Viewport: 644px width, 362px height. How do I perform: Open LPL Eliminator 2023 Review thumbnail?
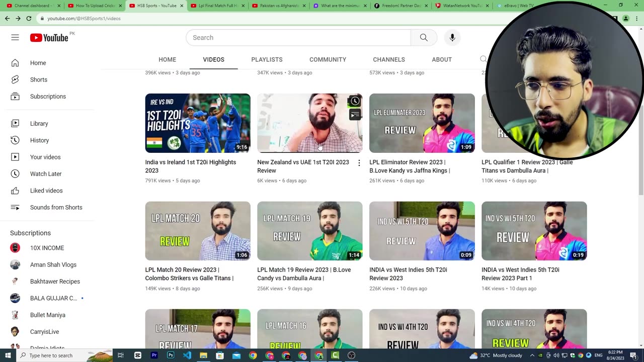pos(422,123)
